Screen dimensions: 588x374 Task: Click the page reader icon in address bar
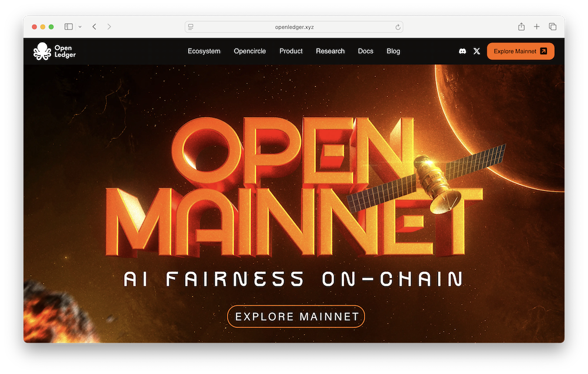pos(191,27)
